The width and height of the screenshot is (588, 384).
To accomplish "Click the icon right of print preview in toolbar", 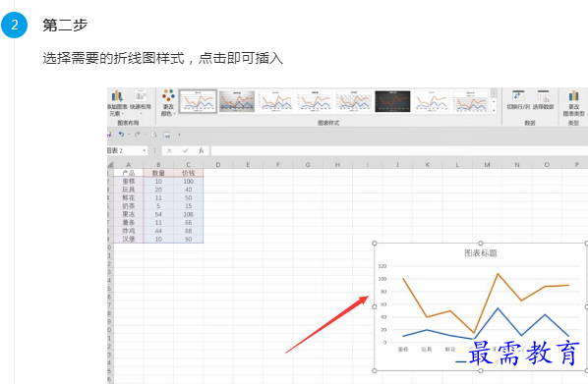I will click(x=167, y=135).
